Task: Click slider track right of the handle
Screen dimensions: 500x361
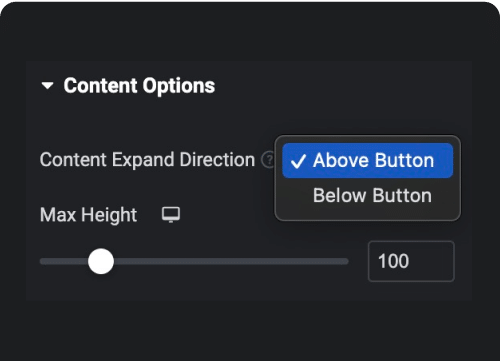Action: click(231, 261)
